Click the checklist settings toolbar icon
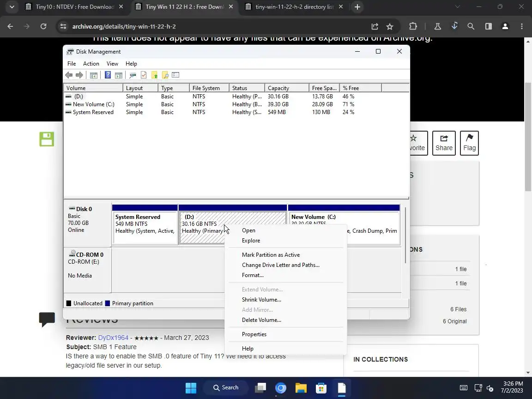Screen dimensions: 532x399 (x=175, y=75)
